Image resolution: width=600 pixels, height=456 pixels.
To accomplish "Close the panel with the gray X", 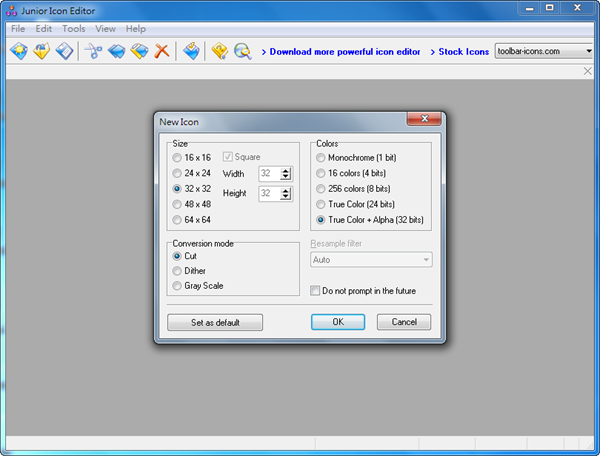I will coord(587,71).
